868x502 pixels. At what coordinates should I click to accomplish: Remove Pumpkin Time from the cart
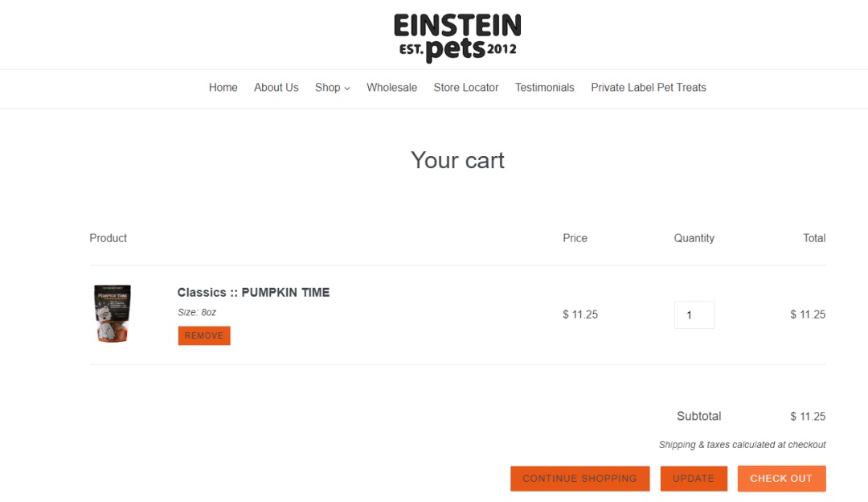point(204,335)
